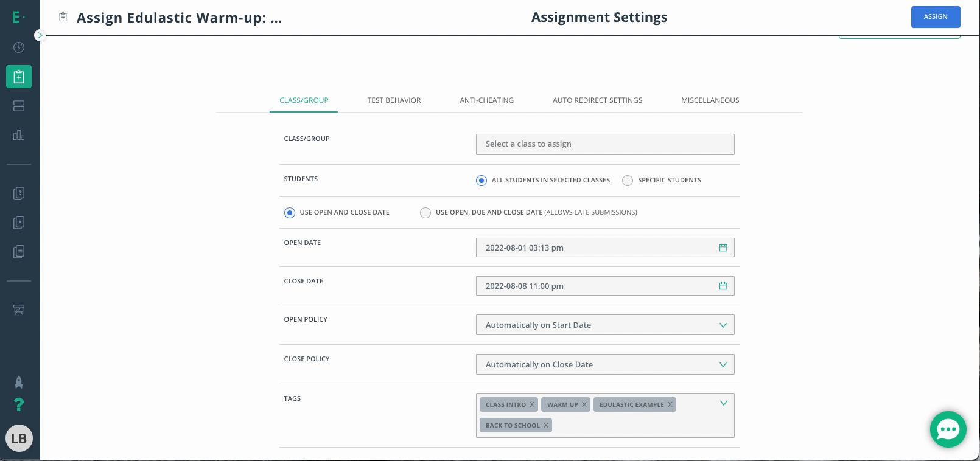Remove the CLASS INTRO tag
The height and width of the screenshot is (461, 980).
coord(532,404)
